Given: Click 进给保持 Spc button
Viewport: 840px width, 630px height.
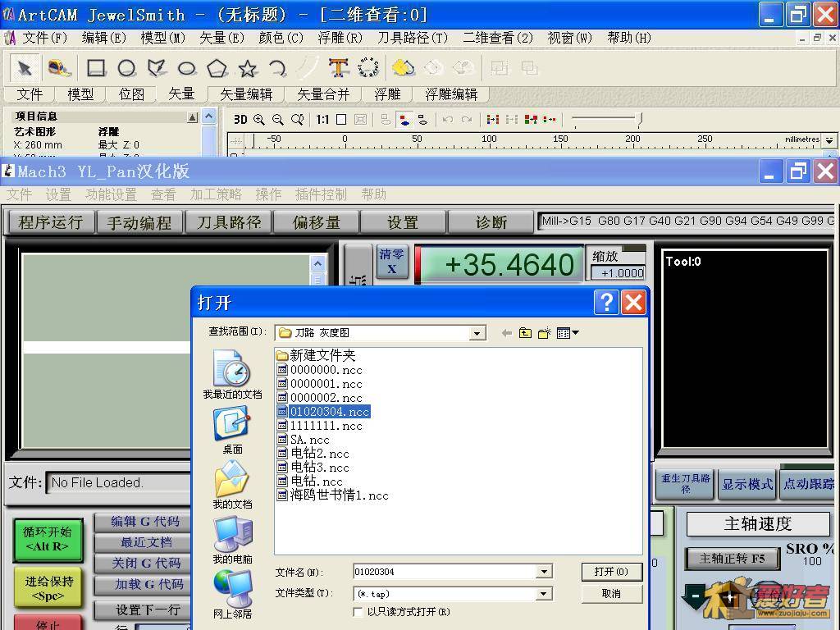Looking at the screenshot, I should [48, 588].
